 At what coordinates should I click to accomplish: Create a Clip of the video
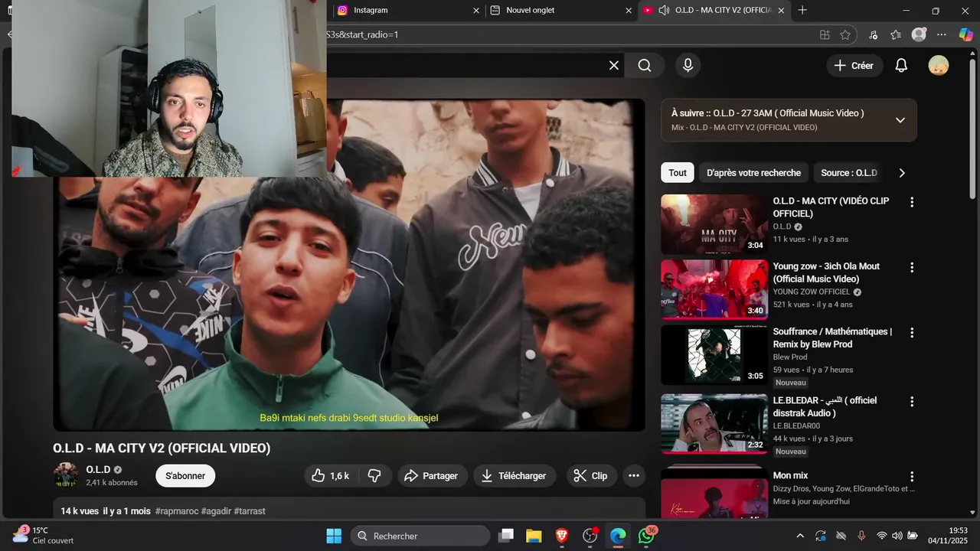(590, 476)
